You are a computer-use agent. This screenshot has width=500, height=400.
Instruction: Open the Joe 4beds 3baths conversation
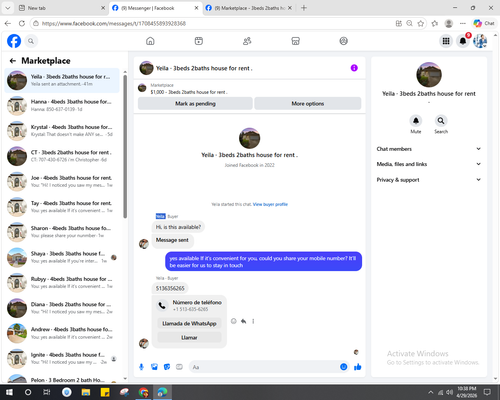tap(62, 182)
